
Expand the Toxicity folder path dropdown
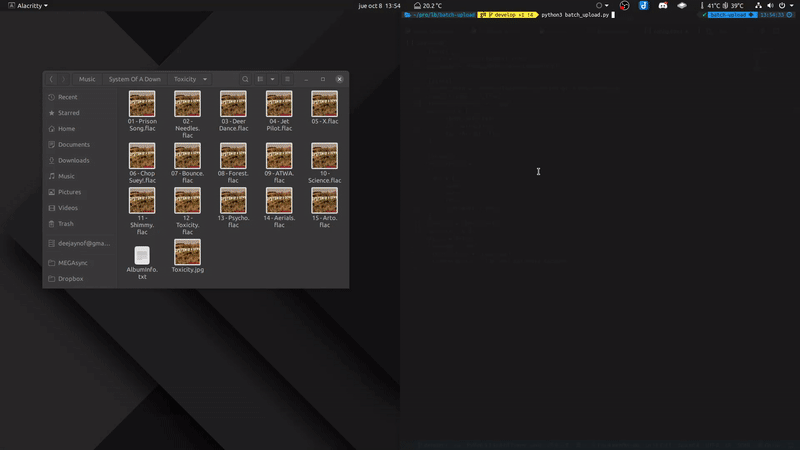click(x=205, y=79)
